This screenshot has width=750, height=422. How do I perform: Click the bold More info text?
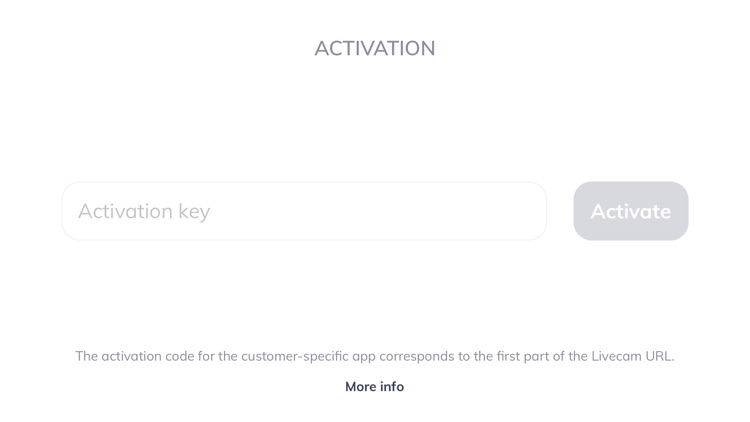click(374, 386)
